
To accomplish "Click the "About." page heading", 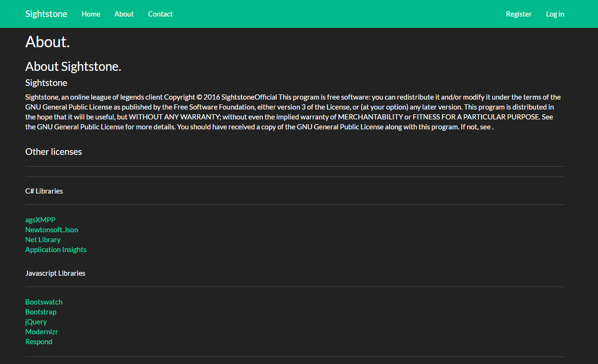I will 48,42.
